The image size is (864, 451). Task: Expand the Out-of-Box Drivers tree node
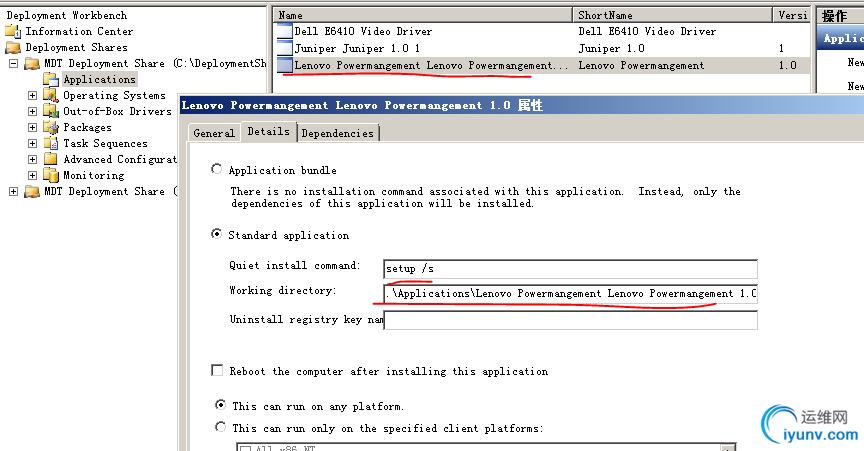point(33,111)
